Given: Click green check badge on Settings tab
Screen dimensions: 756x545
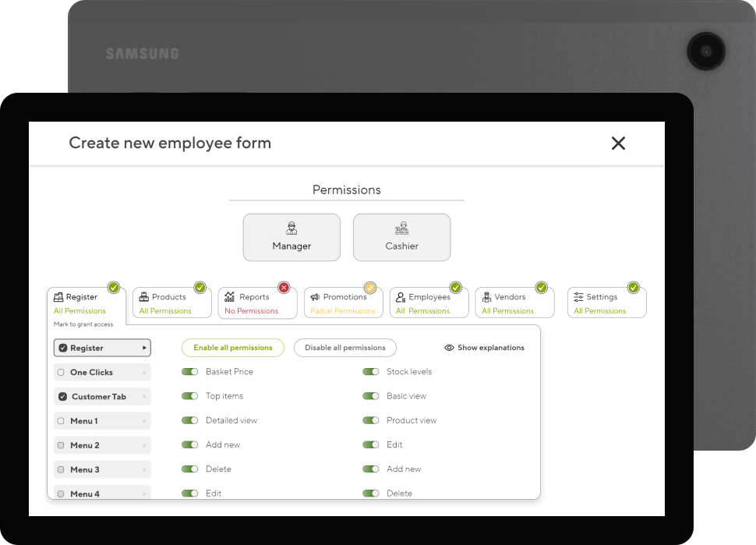Looking at the screenshot, I should (634, 288).
